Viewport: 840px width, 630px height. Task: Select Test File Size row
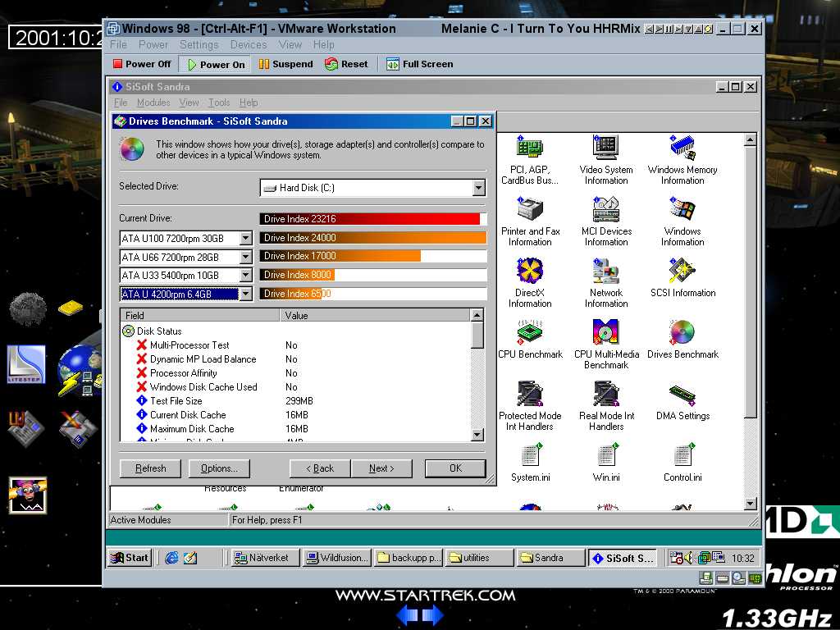(295, 400)
